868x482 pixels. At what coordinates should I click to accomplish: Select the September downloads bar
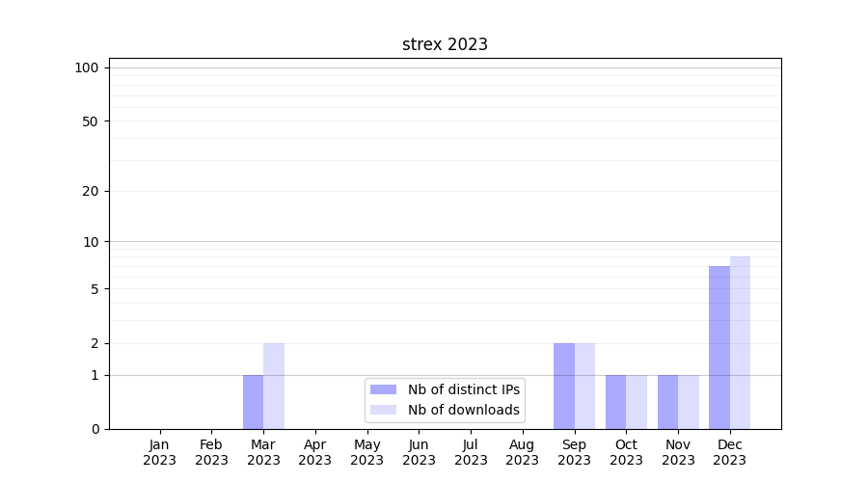584,386
